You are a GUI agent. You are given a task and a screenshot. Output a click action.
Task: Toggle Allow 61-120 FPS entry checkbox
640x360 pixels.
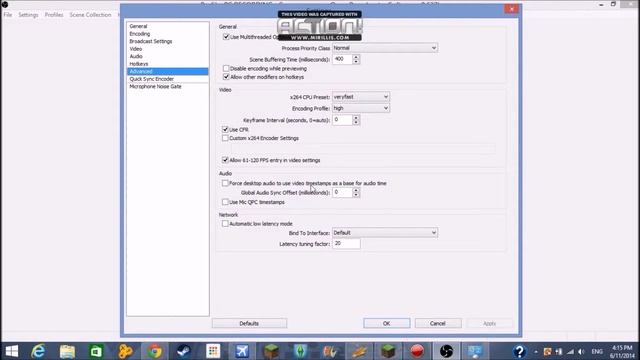point(225,160)
